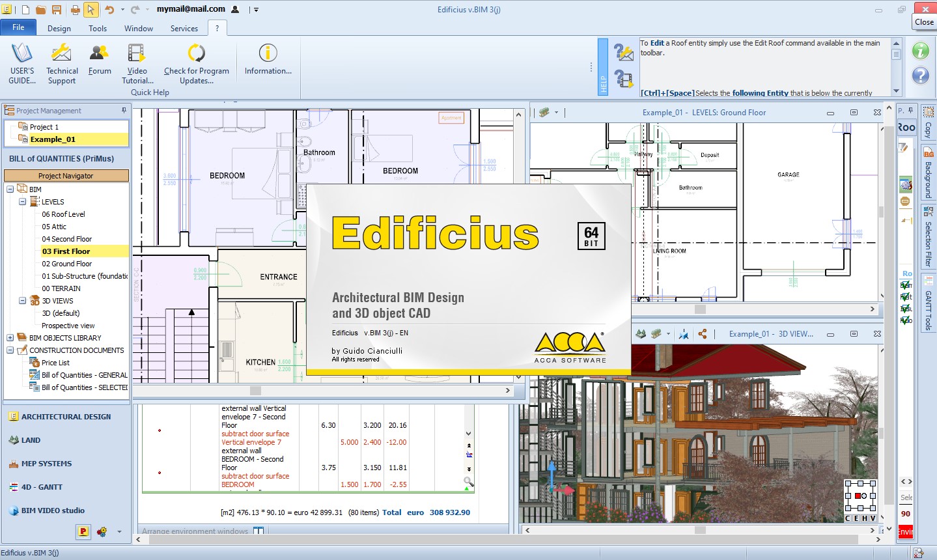Open the Background side tab
This screenshot has height=560, width=937.
coord(929,173)
